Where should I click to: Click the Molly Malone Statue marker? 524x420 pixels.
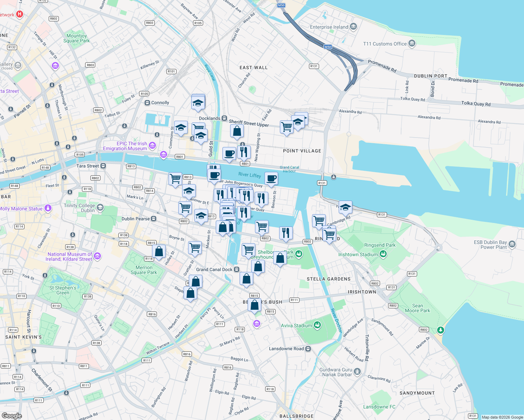[x=47, y=208]
